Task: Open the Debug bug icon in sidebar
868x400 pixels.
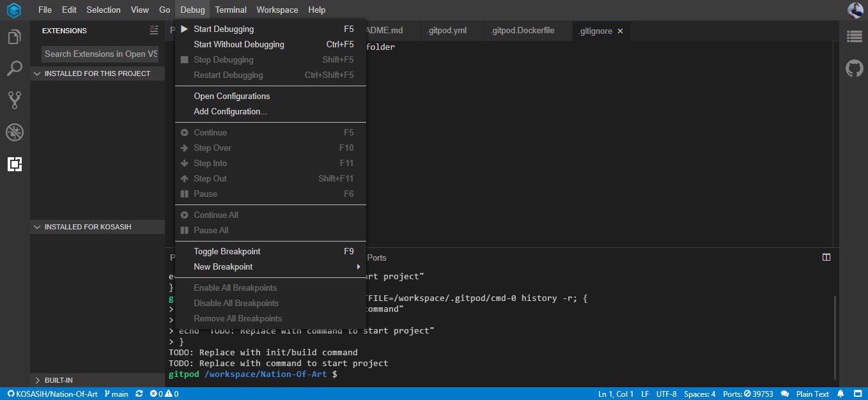Action: (14, 132)
